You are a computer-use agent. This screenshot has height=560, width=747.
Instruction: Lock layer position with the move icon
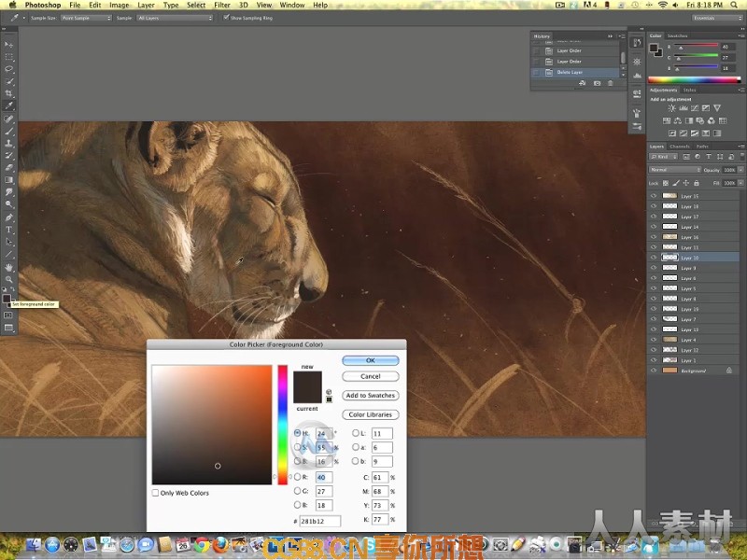pyautogui.click(x=686, y=183)
